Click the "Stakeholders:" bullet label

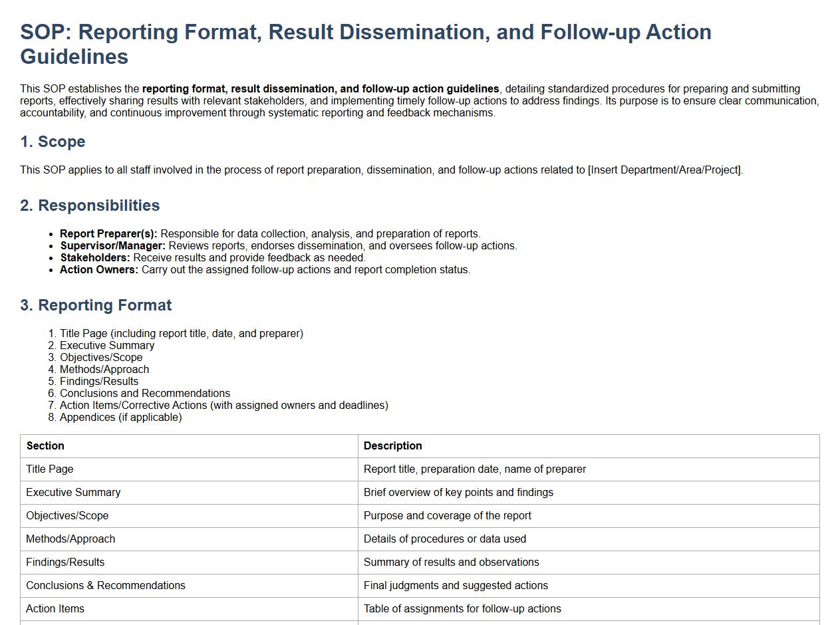point(95,258)
